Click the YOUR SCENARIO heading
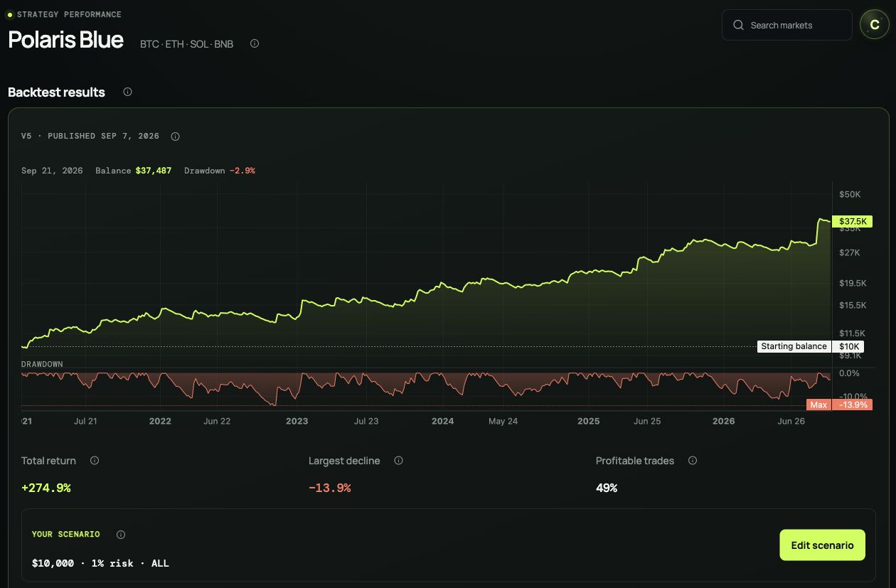This screenshot has height=588, width=896. (x=66, y=534)
